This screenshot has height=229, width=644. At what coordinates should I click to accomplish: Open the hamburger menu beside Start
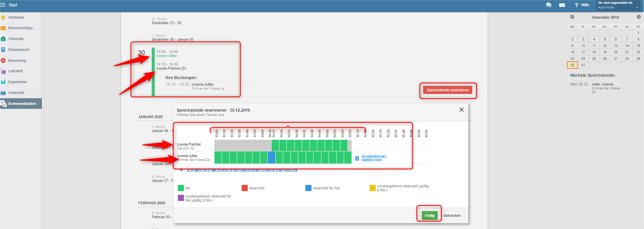coord(3,5)
